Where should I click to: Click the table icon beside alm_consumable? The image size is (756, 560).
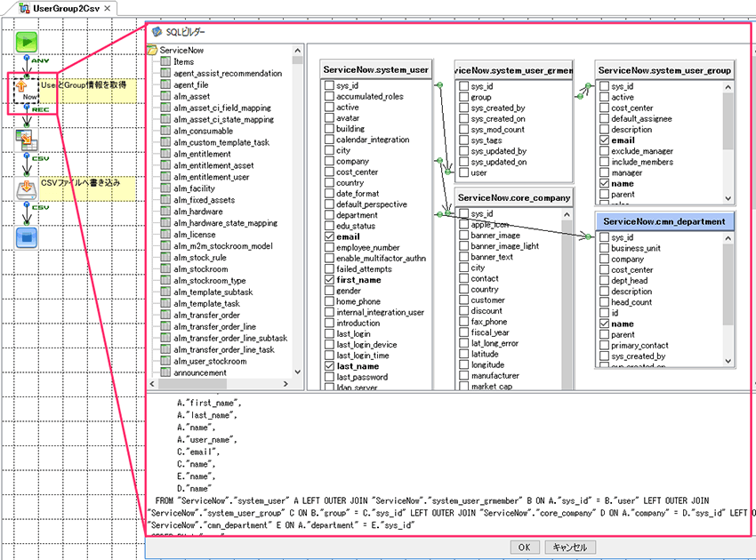click(165, 131)
